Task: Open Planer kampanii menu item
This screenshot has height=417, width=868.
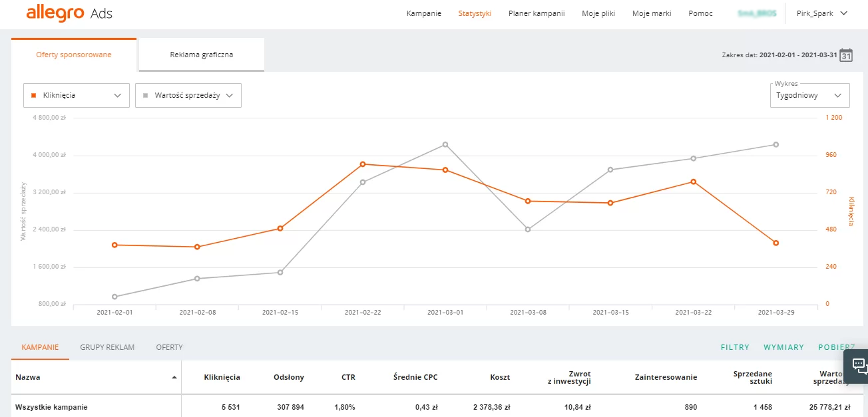Action: pos(537,13)
